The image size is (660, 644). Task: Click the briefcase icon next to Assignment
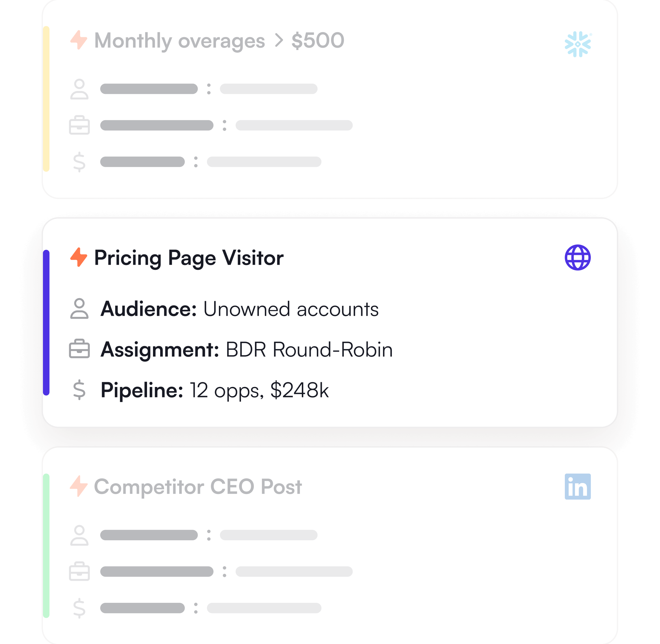80,349
